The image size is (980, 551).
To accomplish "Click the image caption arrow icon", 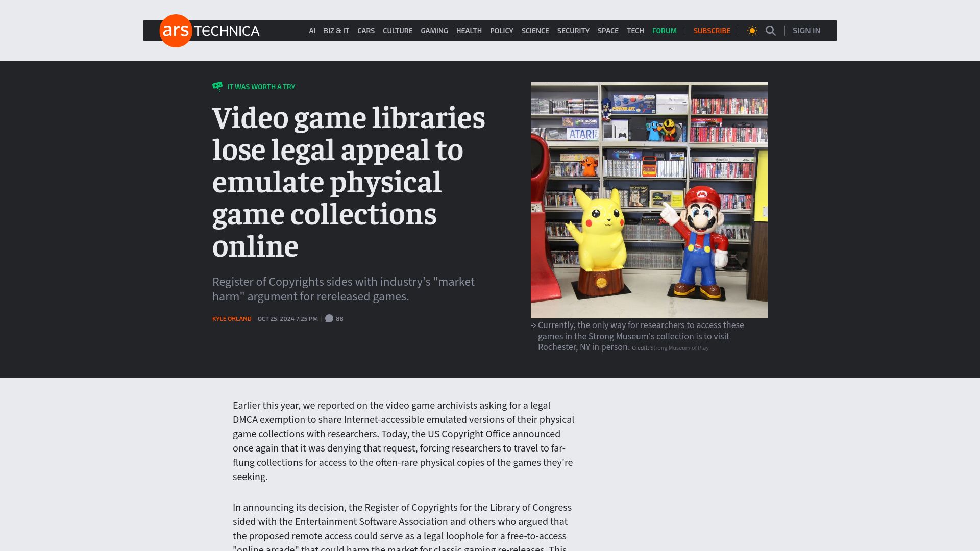I will click(x=533, y=325).
